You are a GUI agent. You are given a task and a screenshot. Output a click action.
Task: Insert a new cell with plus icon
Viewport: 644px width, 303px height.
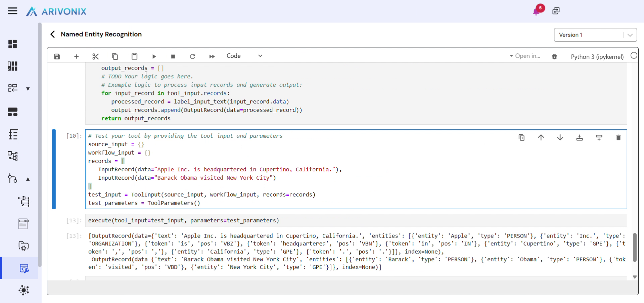pyautogui.click(x=76, y=56)
